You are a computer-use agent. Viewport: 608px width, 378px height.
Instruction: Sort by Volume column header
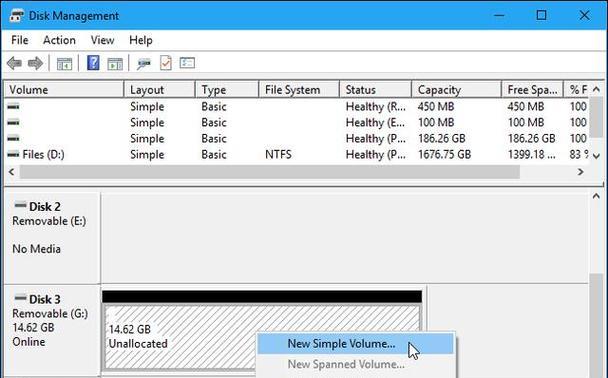[x=64, y=90]
